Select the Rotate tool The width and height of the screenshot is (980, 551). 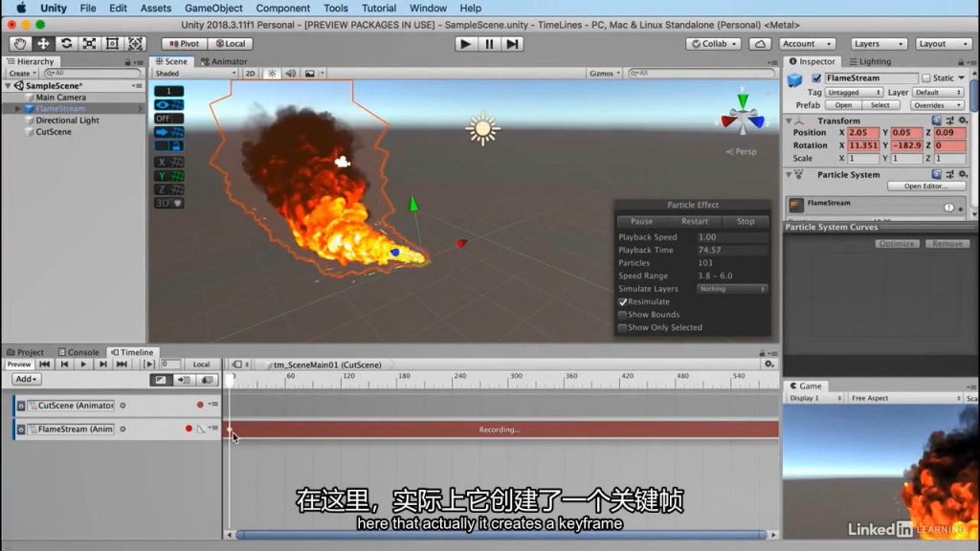66,44
